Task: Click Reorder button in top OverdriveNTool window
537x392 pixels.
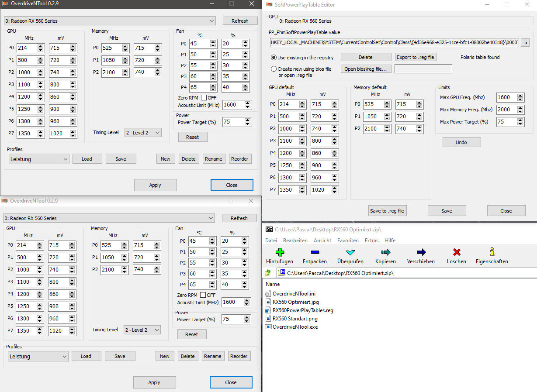Action: 240,159
